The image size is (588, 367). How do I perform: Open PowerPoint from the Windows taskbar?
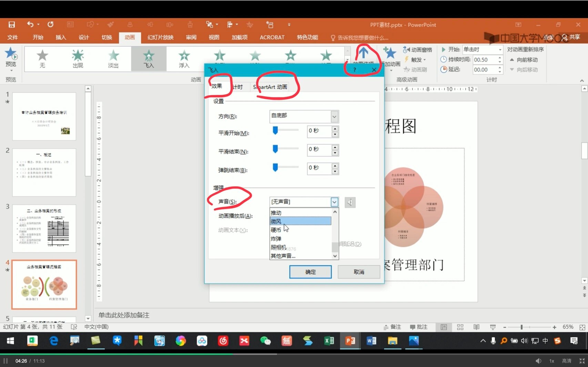[350, 341]
